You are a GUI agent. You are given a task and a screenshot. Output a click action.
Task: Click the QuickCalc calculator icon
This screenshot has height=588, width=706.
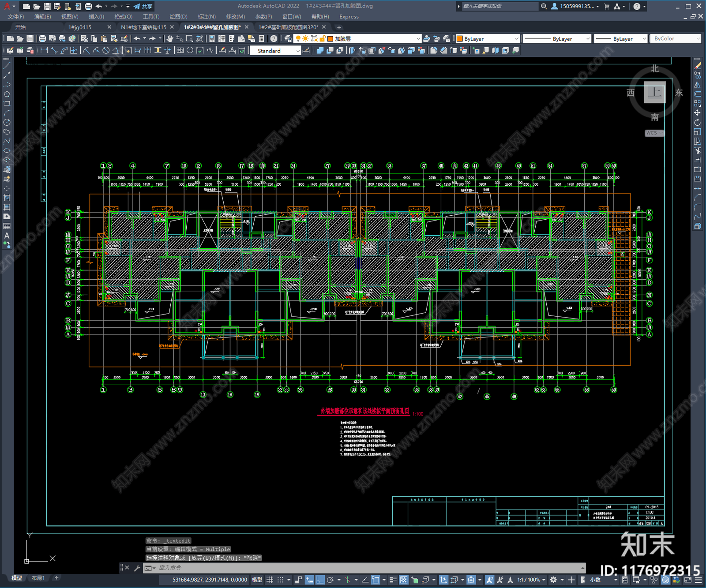[261, 39]
